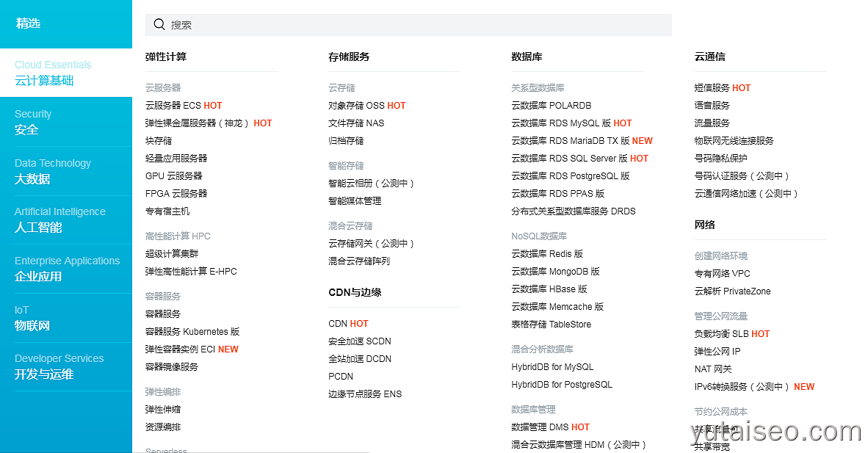Open HybridDB for PostgreSQL link
This screenshot has width=868, height=453.
pyautogui.click(x=562, y=385)
